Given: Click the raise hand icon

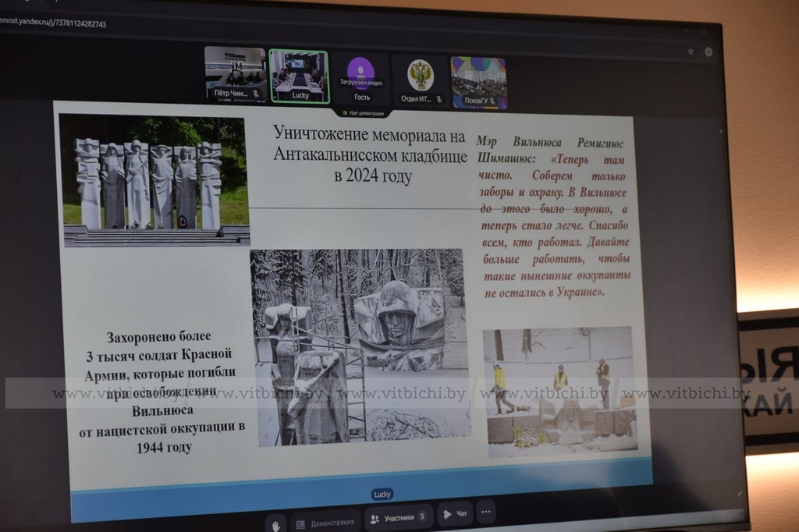Looking at the screenshot, I should (x=274, y=525).
